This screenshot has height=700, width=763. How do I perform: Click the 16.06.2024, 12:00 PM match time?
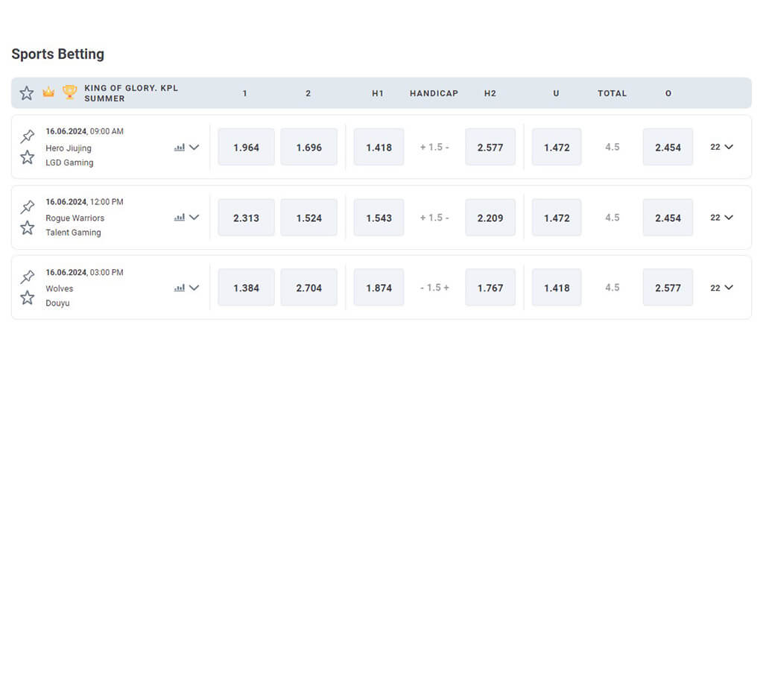tap(85, 201)
